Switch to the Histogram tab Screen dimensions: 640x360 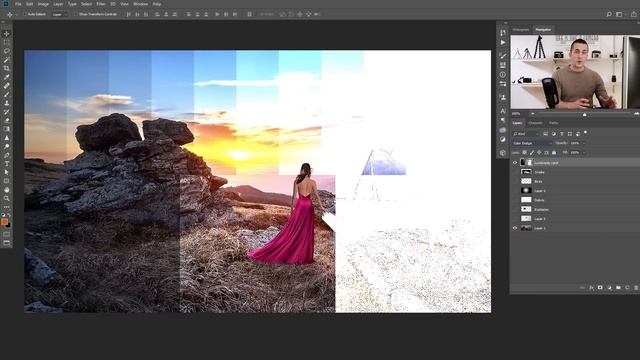[x=521, y=30]
